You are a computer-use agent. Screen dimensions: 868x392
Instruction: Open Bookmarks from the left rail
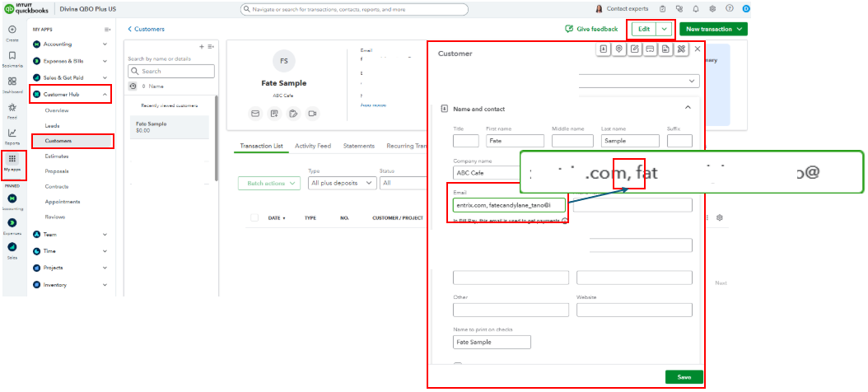tap(12, 56)
